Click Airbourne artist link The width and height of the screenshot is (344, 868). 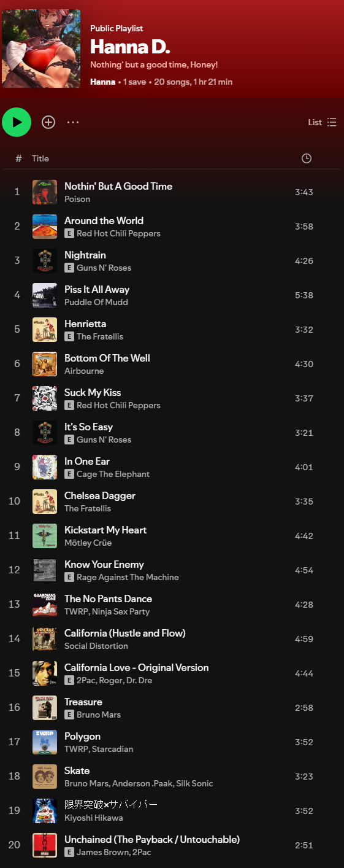(x=84, y=371)
